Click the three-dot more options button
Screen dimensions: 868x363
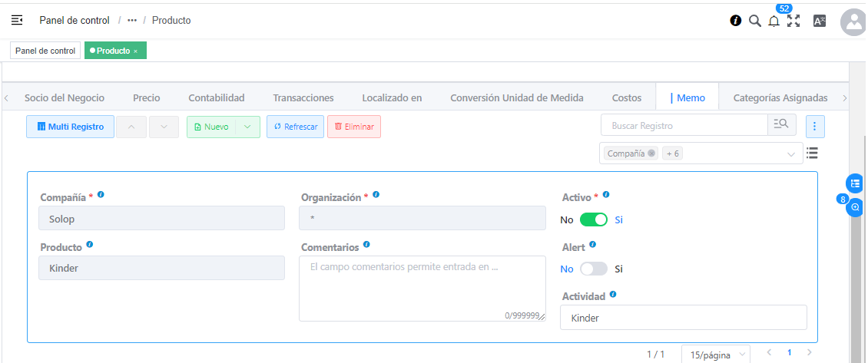pyautogui.click(x=815, y=126)
